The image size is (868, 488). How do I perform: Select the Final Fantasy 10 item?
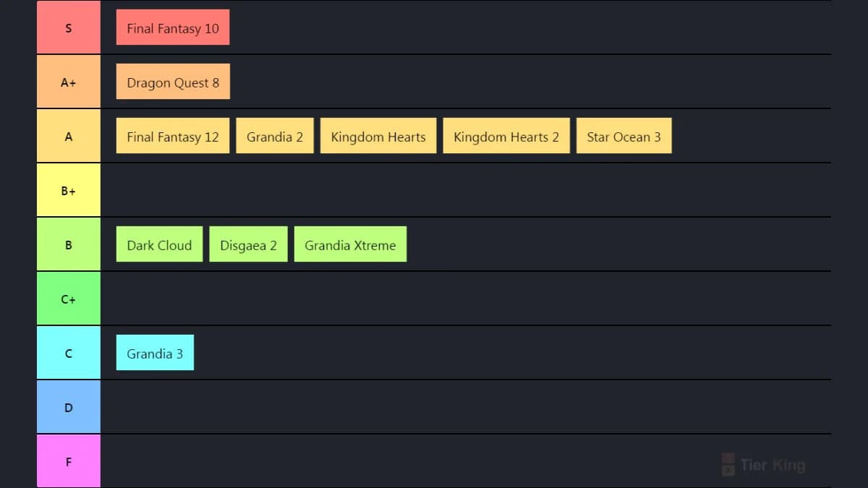[173, 27]
